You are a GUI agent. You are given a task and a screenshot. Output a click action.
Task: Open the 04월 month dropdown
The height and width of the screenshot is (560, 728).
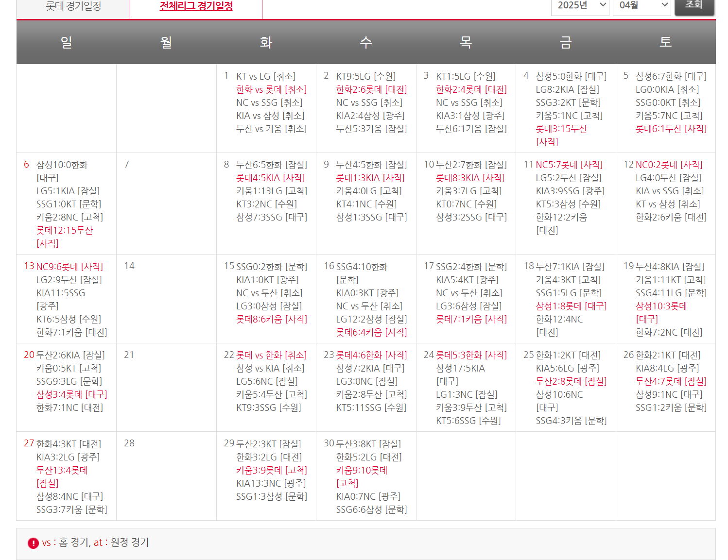point(641,6)
